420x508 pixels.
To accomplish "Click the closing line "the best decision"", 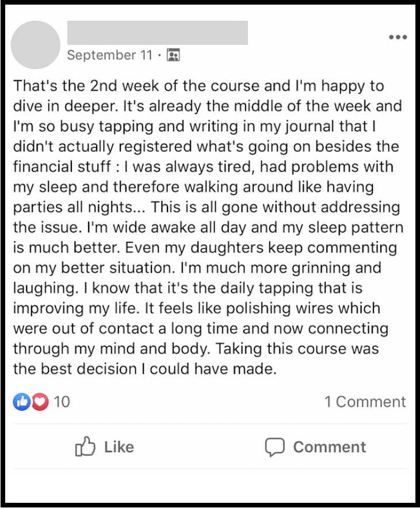I will (x=76, y=369).
